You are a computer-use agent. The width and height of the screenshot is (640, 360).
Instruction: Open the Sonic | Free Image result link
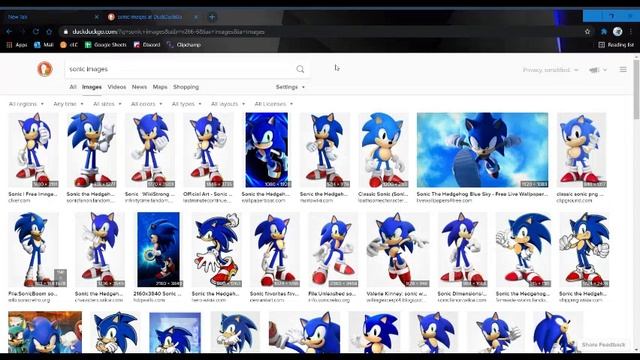coord(33,194)
